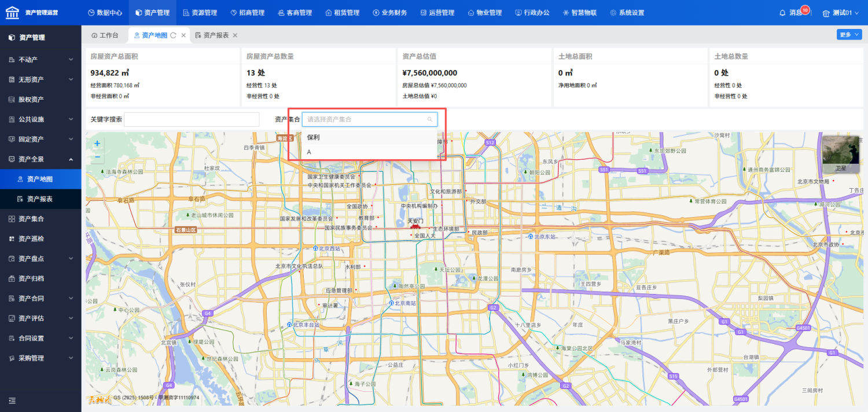Open 运营管理 top menu

(x=437, y=13)
